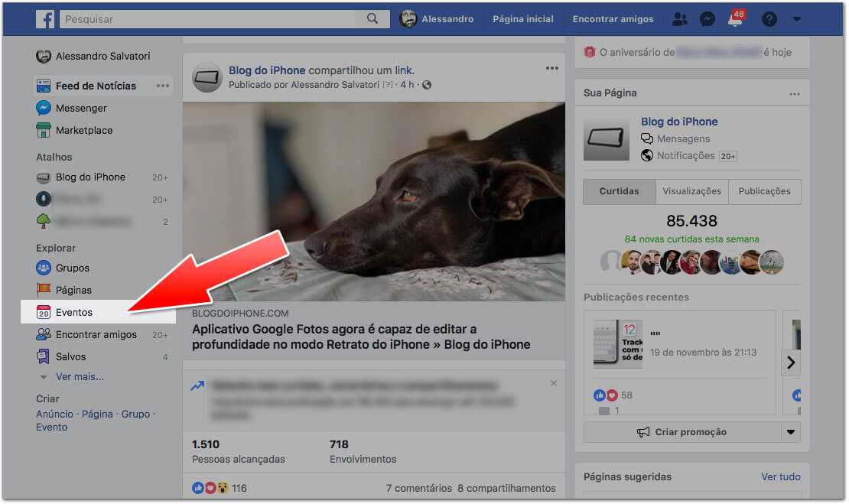
Task: Click the boost trend arrow icon
Action: click(197, 385)
